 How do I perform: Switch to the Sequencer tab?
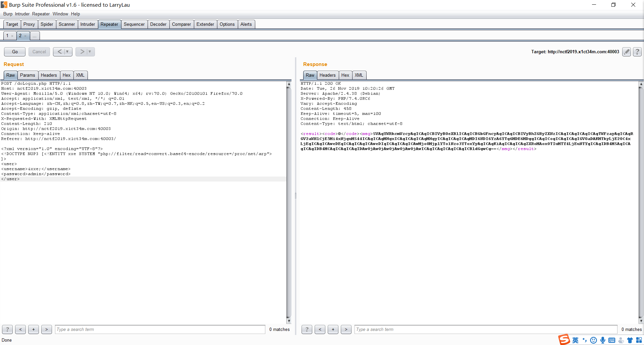(x=134, y=24)
